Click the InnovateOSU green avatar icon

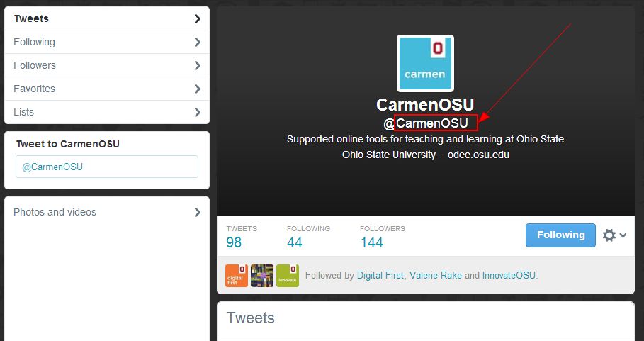(x=287, y=275)
